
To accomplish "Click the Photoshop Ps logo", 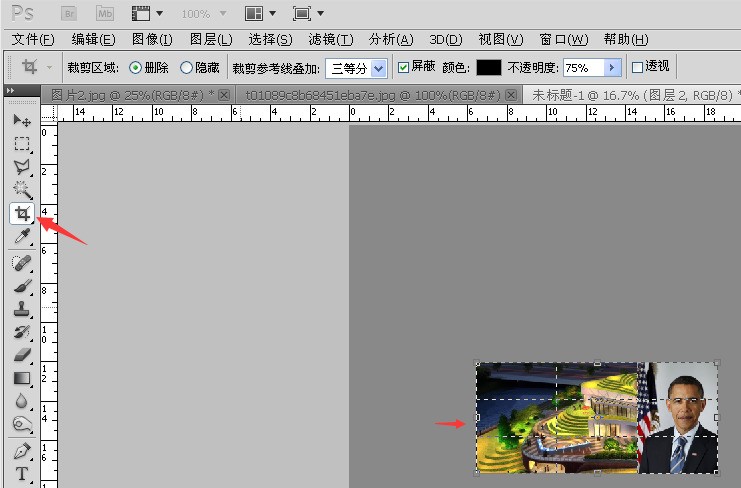I will coord(22,13).
